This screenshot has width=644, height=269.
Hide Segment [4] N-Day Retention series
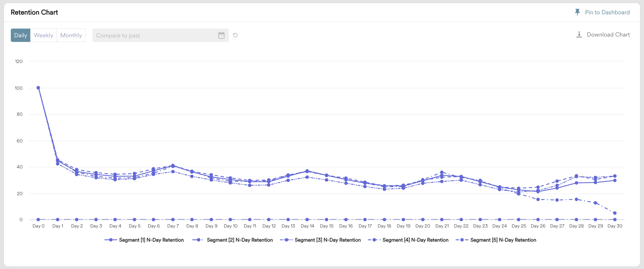415,240
